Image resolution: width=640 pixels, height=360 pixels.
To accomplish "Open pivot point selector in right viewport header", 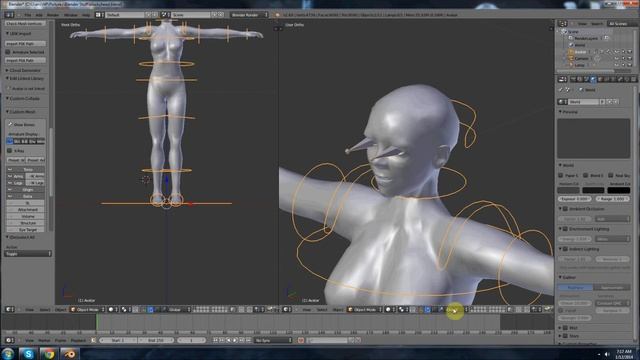I will [x=403, y=309].
